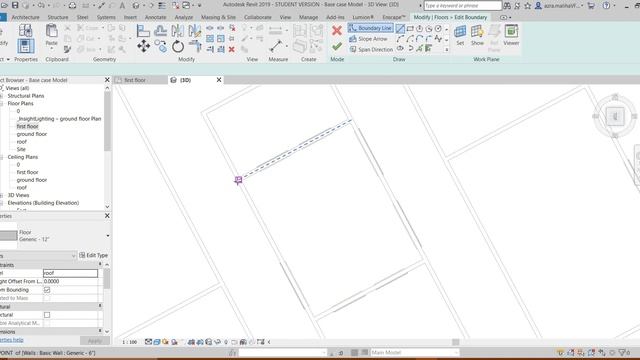The image size is (640, 360).
Task: Open the Annotate ribbon tab
Action: tap(156, 17)
